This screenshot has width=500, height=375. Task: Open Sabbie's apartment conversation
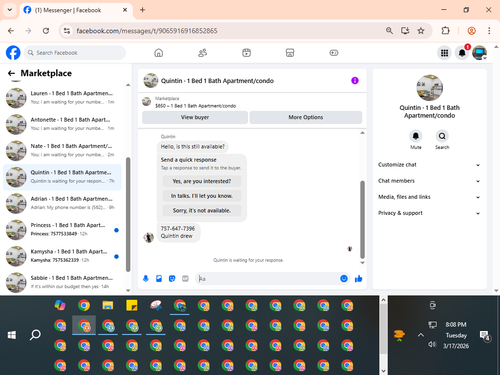coord(62,282)
